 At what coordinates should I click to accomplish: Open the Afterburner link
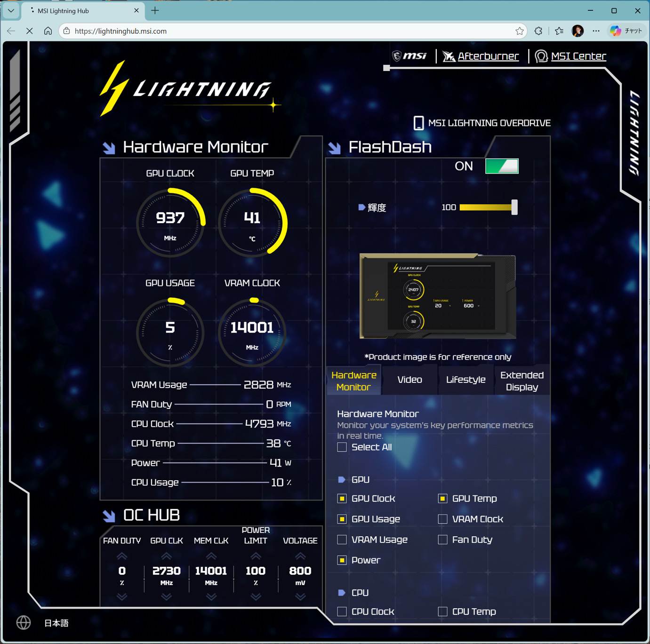tap(488, 56)
